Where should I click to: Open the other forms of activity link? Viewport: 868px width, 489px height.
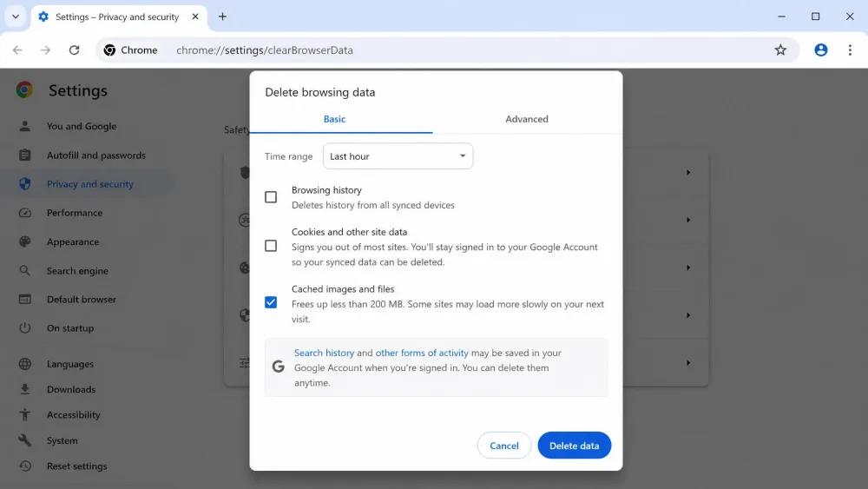(x=422, y=353)
